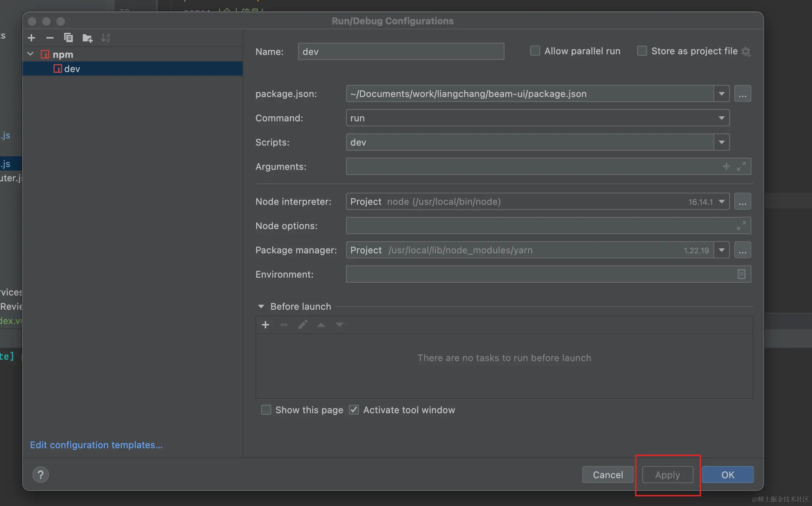Click the add new configuration plus icon
Viewport: 812px width, 506px height.
pyautogui.click(x=31, y=38)
